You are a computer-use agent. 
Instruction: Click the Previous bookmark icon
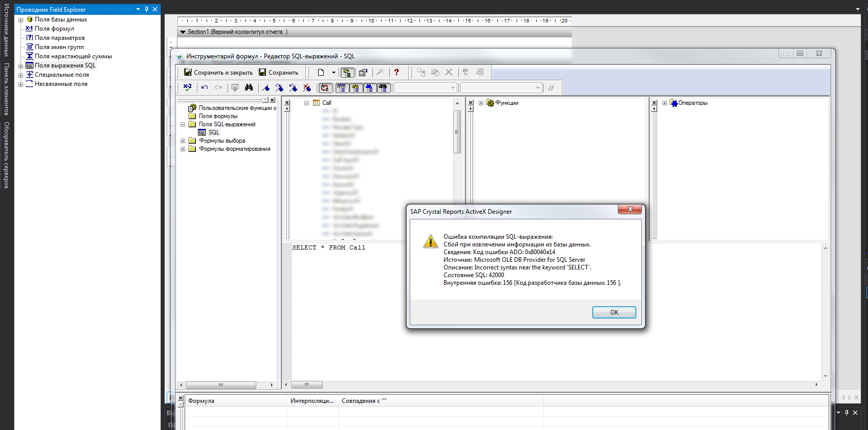click(x=293, y=87)
